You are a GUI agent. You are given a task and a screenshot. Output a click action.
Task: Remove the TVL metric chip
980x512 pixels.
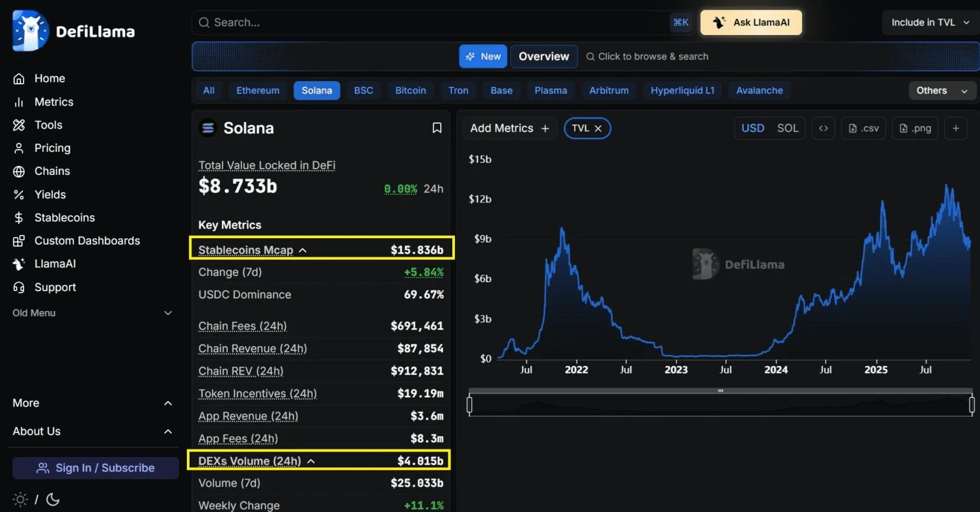598,128
